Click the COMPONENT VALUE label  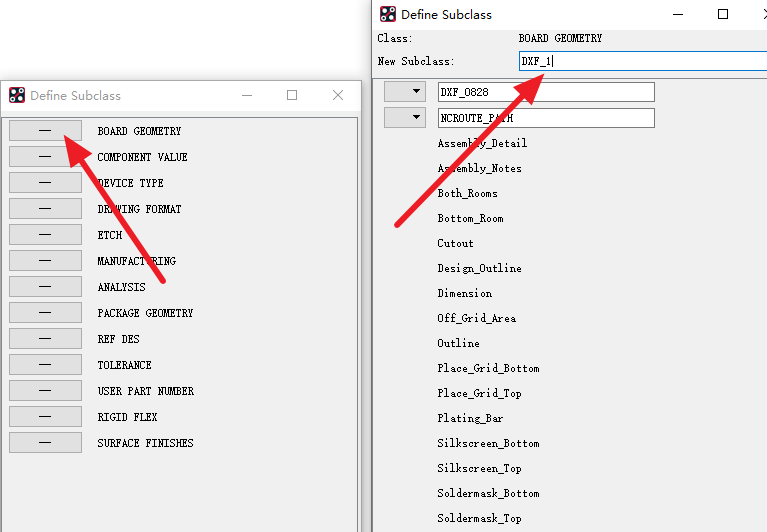click(142, 157)
